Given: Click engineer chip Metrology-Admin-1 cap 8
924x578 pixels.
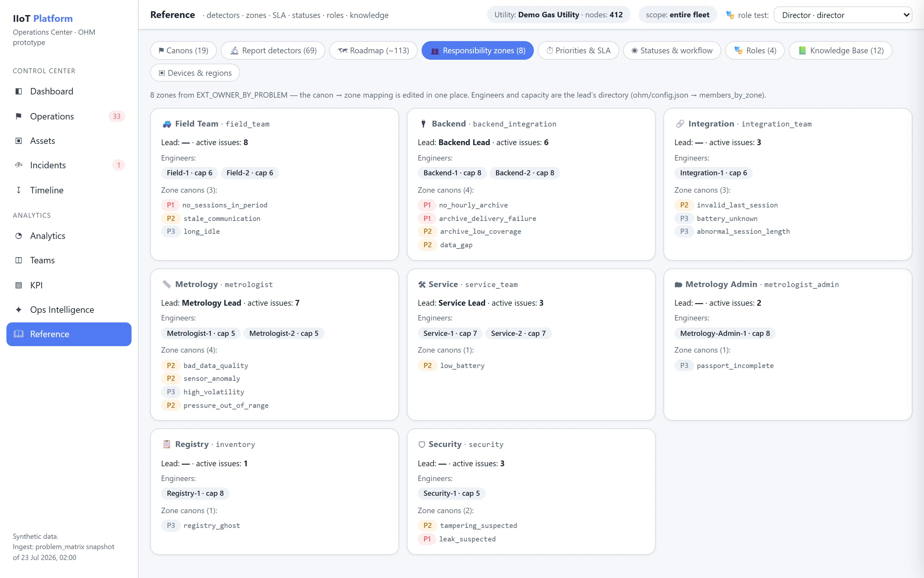Looking at the screenshot, I should [725, 333].
